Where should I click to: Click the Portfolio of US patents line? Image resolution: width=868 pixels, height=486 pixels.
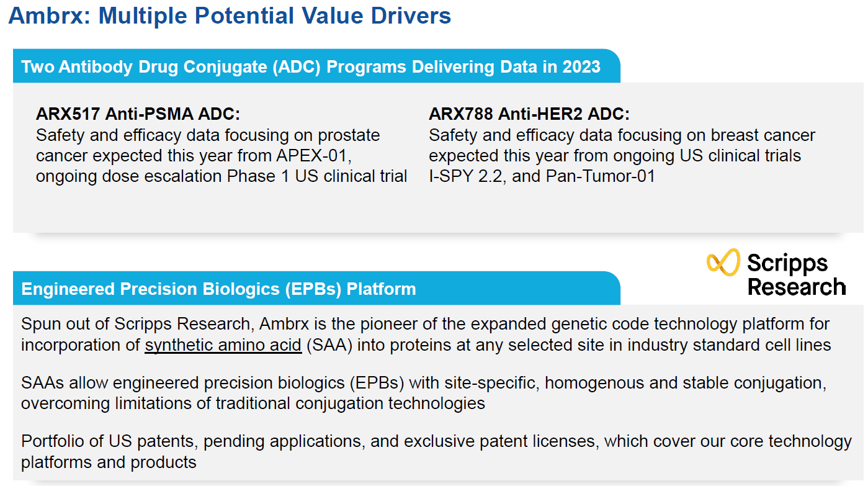point(436,441)
